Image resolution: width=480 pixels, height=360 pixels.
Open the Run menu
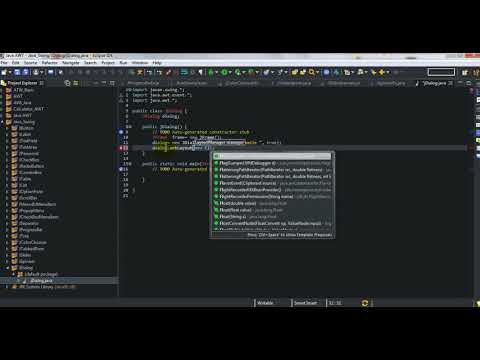click(x=123, y=63)
